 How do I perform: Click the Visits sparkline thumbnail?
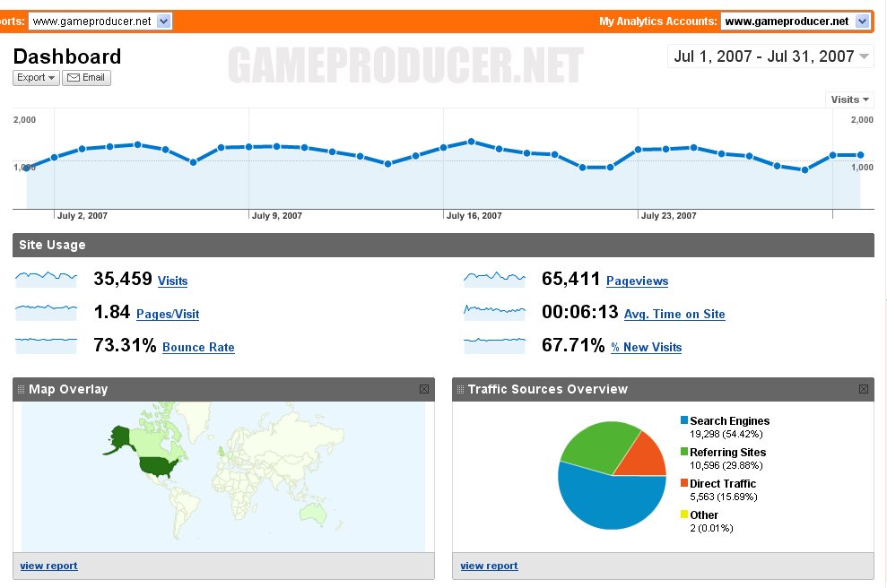[46, 279]
